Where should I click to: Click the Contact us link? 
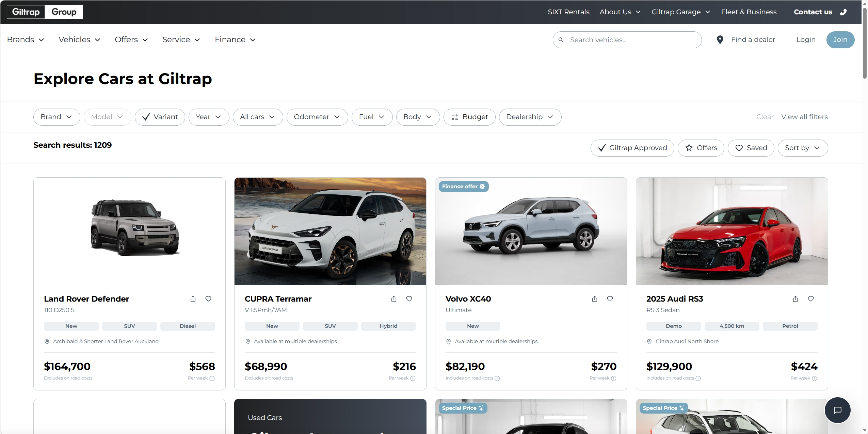(813, 12)
